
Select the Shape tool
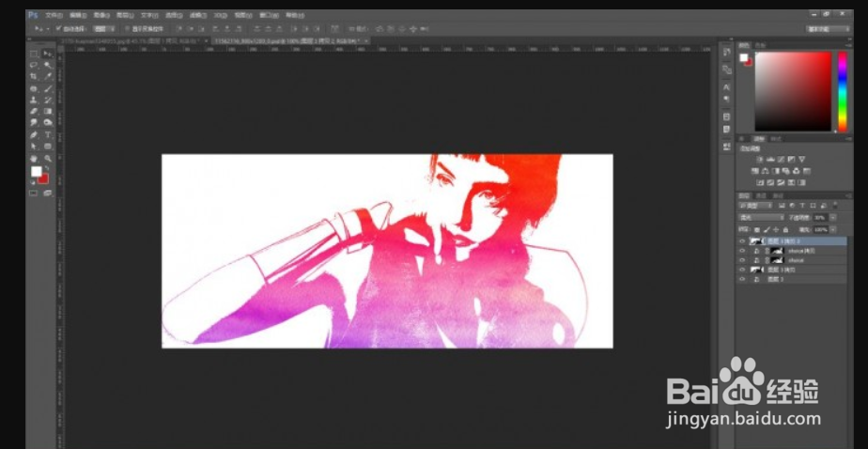point(48,147)
